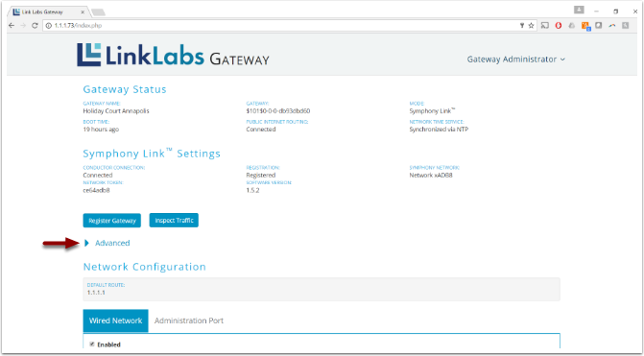Bookmark this page with the star icon
644x356 pixels.
tap(531, 26)
